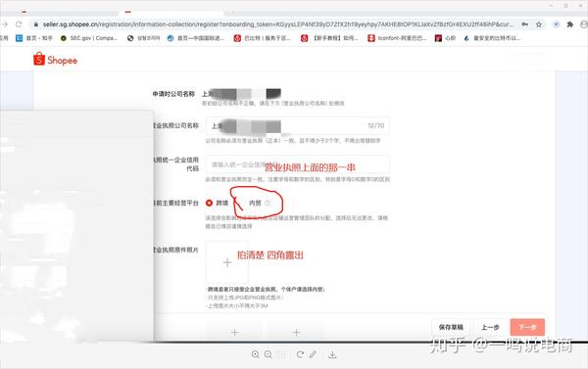
Task: Go back with the 上一步 button
Action: tap(490, 327)
